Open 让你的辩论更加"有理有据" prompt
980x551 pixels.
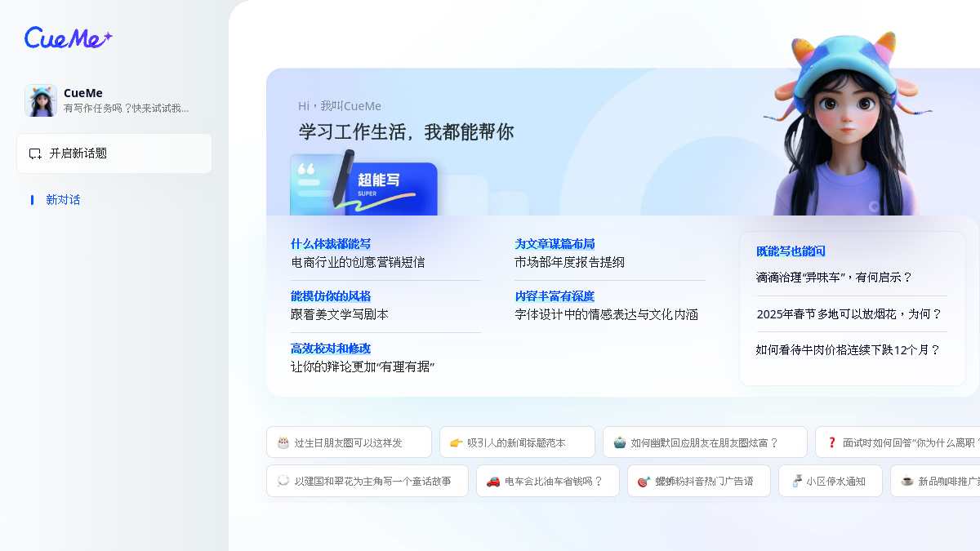pos(363,367)
